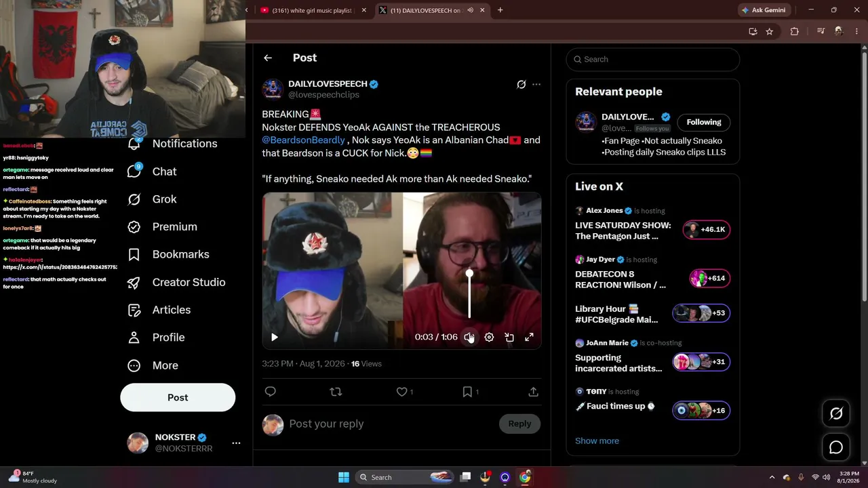Go back using the Post back arrow

tap(268, 58)
